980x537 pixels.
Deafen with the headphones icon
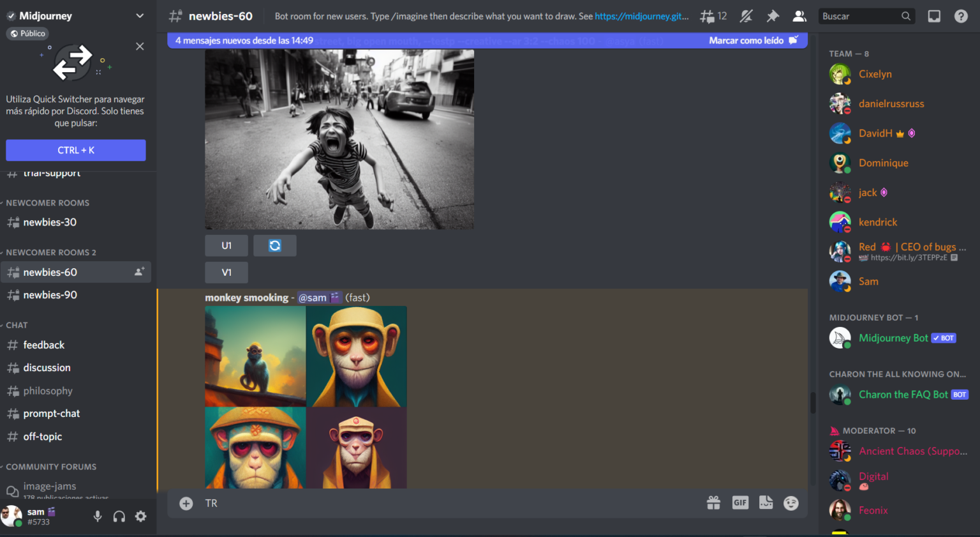pos(119,517)
